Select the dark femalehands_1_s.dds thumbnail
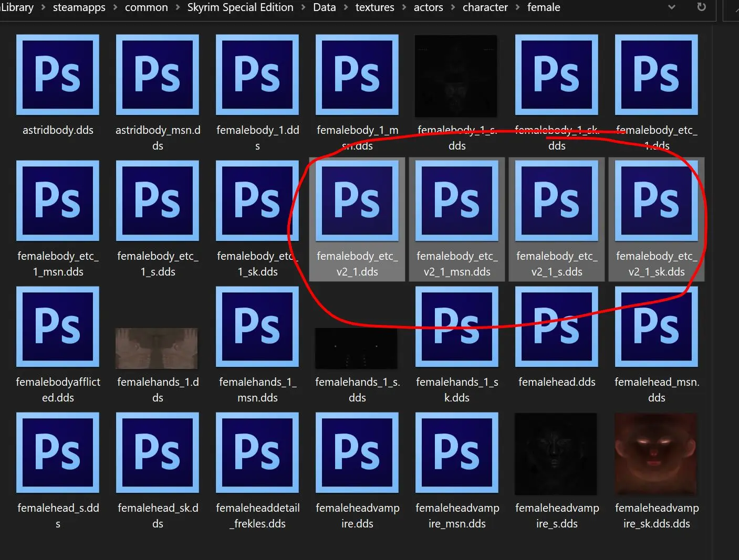This screenshot has height=560, width=739. click(356, 348)
